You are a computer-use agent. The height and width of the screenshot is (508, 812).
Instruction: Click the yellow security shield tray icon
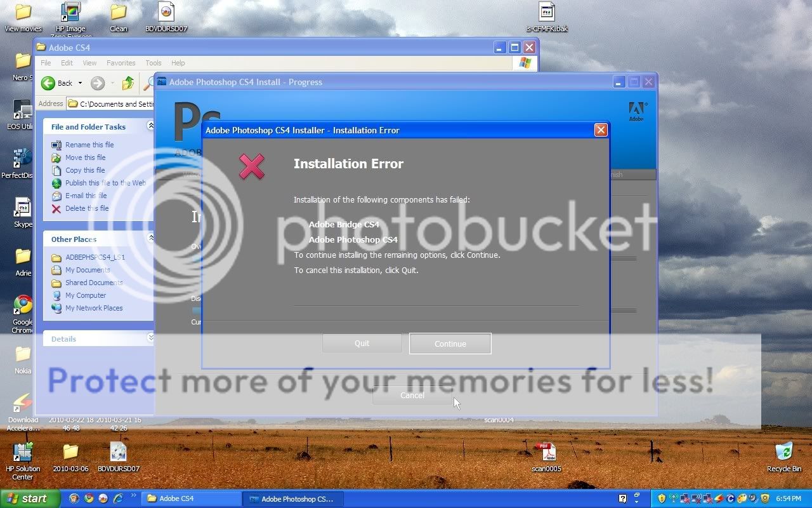pos(662,498)
